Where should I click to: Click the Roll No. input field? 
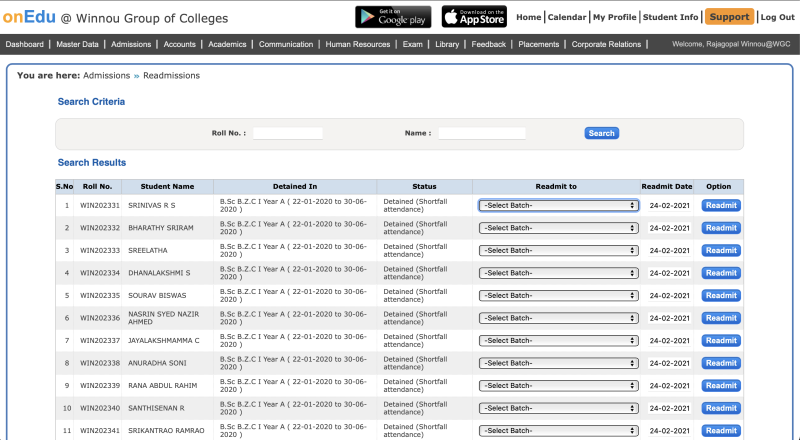click(288, 133)
